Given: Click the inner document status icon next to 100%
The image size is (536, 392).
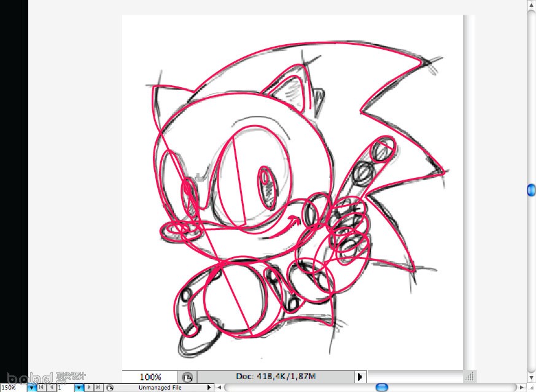Looking at the screenshot, I should tap(187, 377).
